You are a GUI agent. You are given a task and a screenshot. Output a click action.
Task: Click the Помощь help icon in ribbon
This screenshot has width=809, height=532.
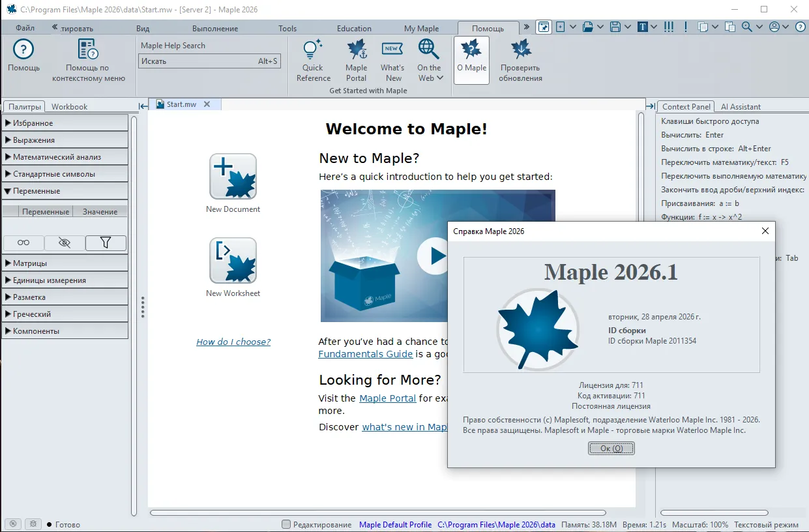tap(23, 50)
